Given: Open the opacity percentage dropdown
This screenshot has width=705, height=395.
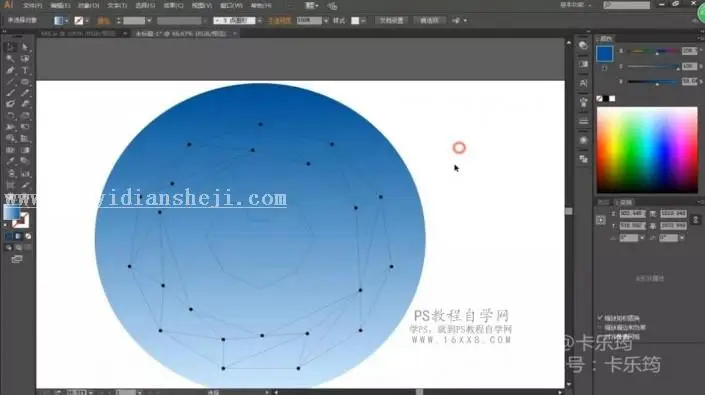Looking at the screenshot, I should pos(326,21).
